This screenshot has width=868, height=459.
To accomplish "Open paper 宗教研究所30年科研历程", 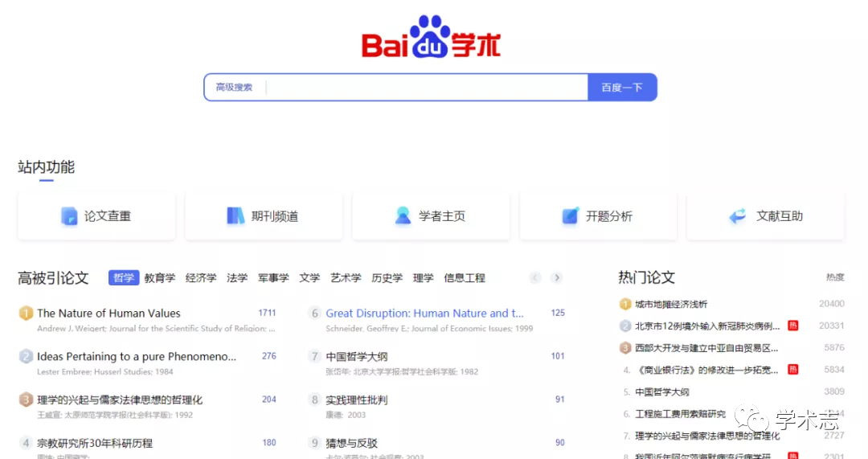I will coord(95,443).
